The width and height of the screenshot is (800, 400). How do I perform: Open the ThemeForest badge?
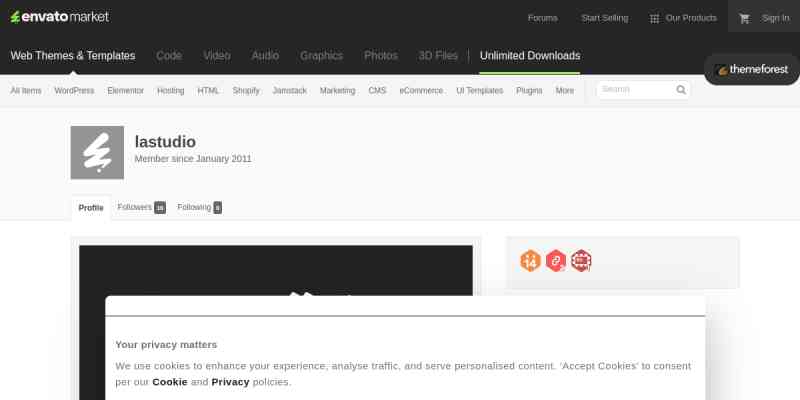tap(752, 69)
